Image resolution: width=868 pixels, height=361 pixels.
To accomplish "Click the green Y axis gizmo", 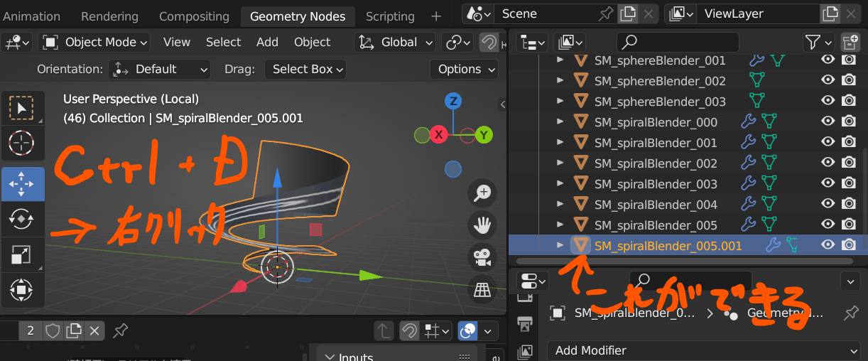I will point(484,134).
